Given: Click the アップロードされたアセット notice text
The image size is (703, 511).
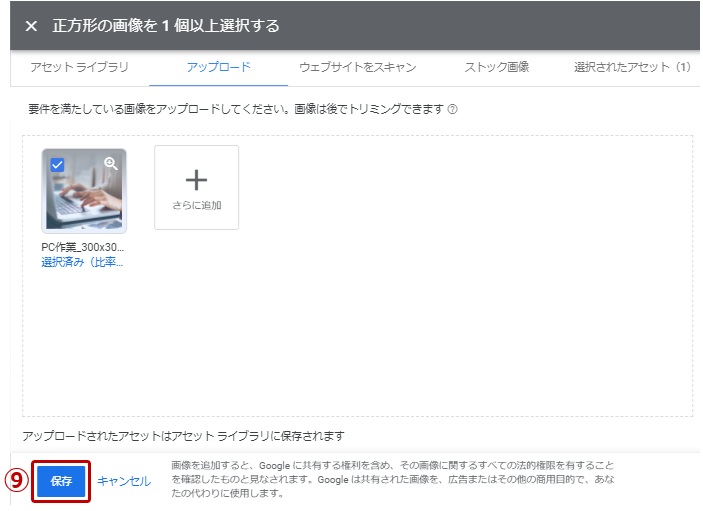Looking at the screenshot, I should (x=183, y=436).
